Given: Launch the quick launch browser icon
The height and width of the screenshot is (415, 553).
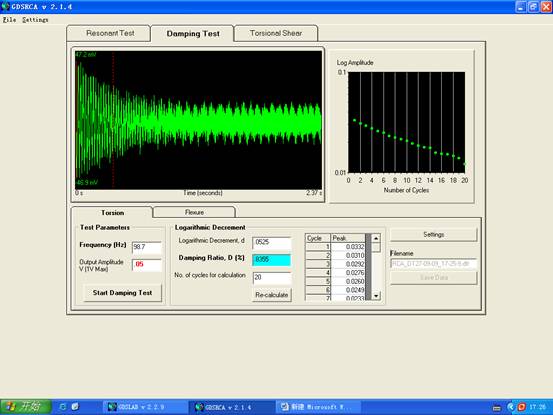Looking at the screenshot, I should tap(63, 407).
